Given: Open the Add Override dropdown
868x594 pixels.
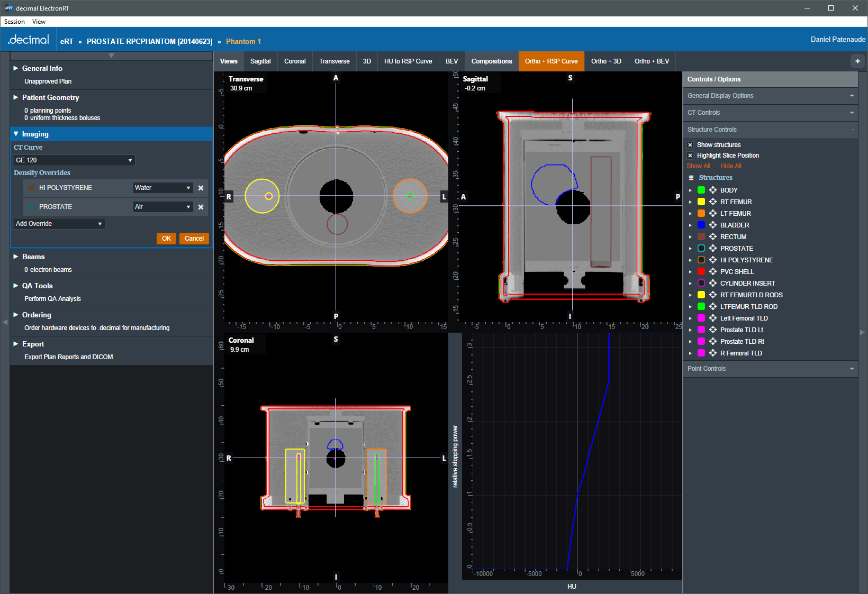Looking at the screenshot, I should (x=59, y=224).
